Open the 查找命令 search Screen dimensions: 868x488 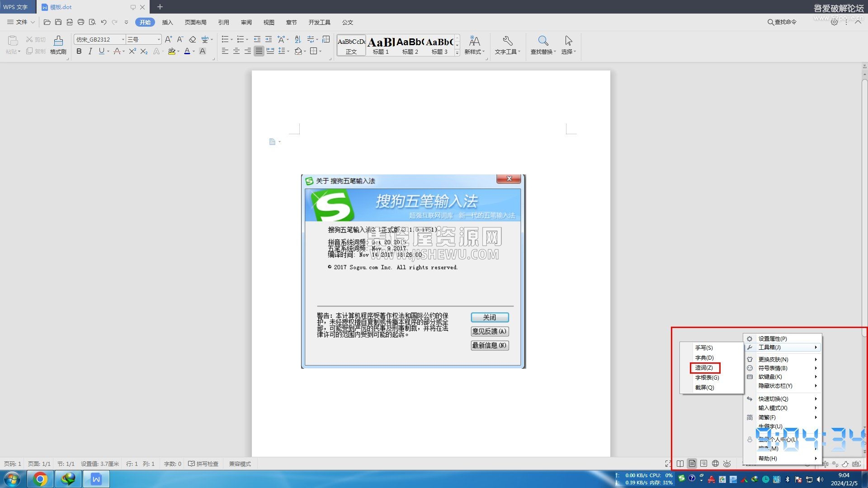pos(782,22)
